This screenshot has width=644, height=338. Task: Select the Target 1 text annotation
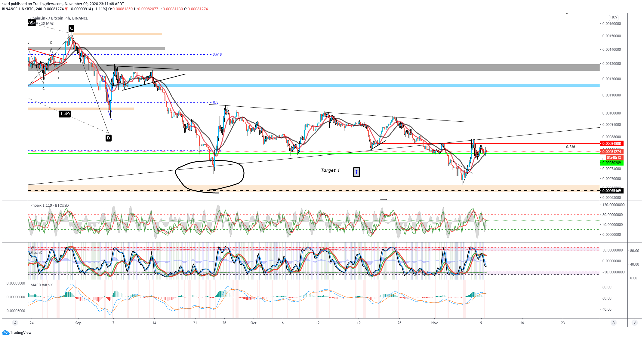tap(330, 170)
